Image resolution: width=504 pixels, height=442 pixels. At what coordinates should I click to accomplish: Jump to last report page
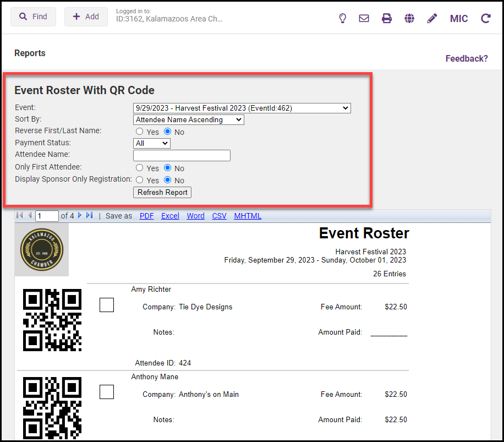[x=90, y=215]
